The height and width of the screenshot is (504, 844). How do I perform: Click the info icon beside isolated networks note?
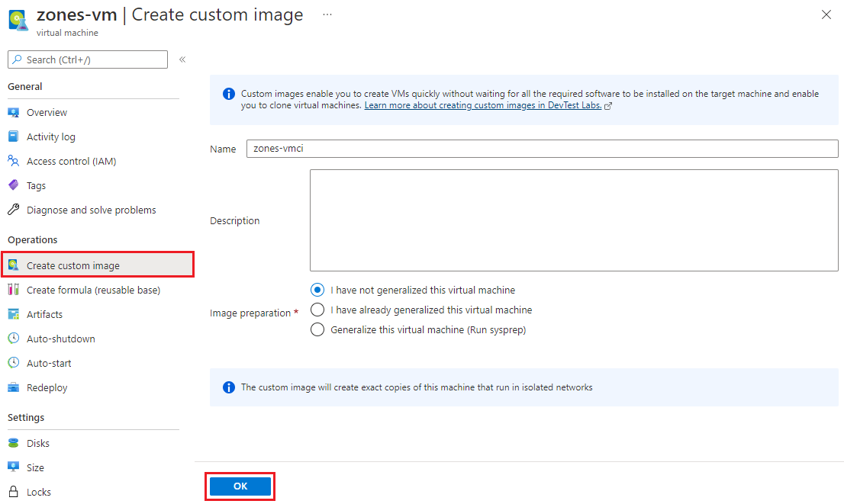[229, 387]
